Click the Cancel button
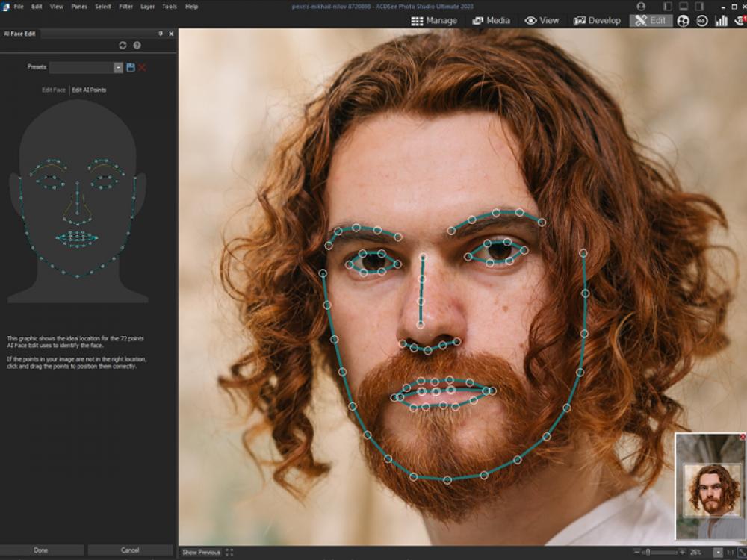 click(x=130, y=550)
